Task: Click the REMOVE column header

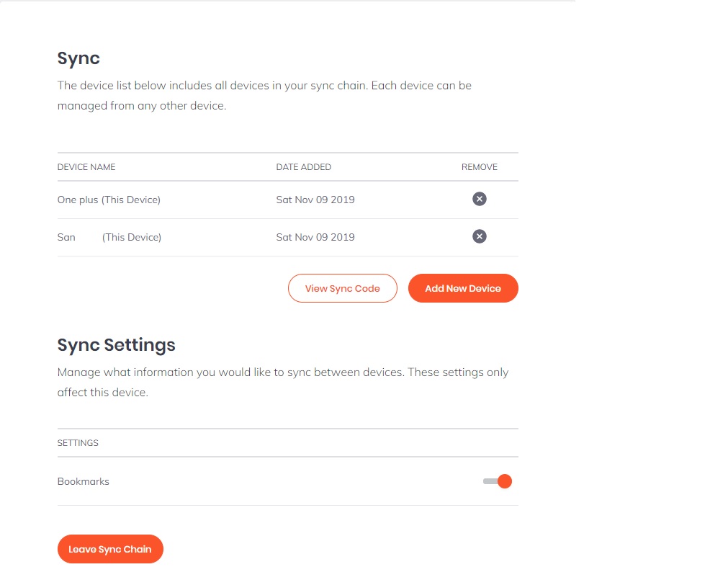Action: pyautogui.click(x=479, y=167)
